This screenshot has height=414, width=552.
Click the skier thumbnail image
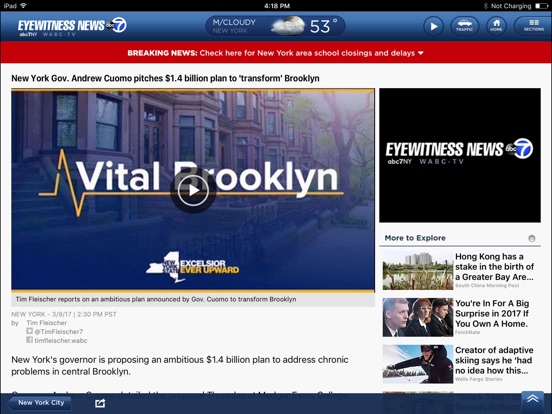click(x=418, y=364)
